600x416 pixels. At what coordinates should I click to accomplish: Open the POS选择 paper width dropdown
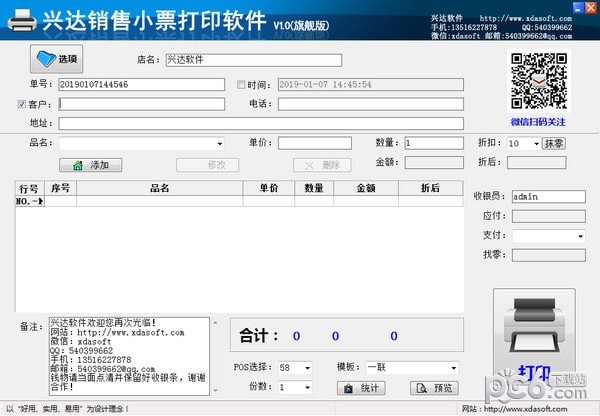[307, 368]
